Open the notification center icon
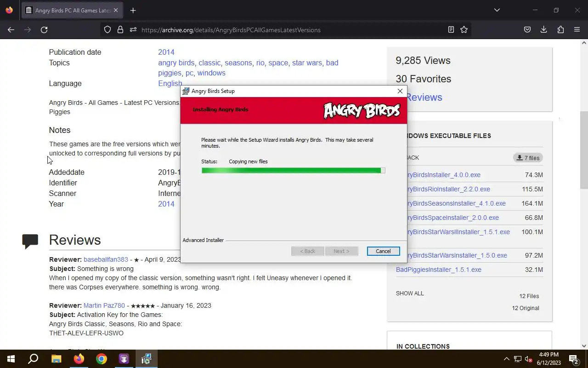This screenshot has width=588, height=368. point(573,359)
